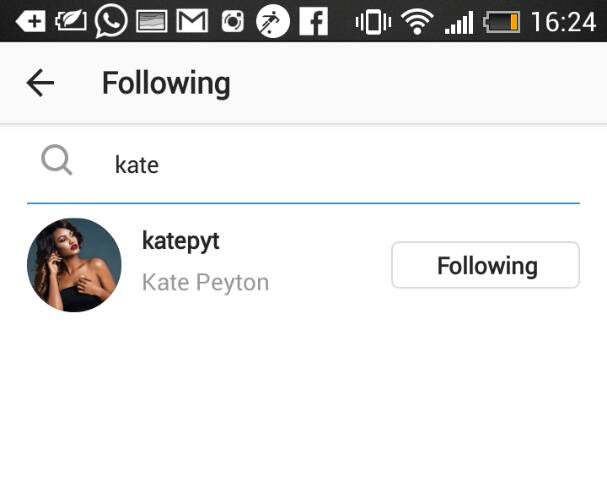Open the picture notification icon

(x=151, y=21)
